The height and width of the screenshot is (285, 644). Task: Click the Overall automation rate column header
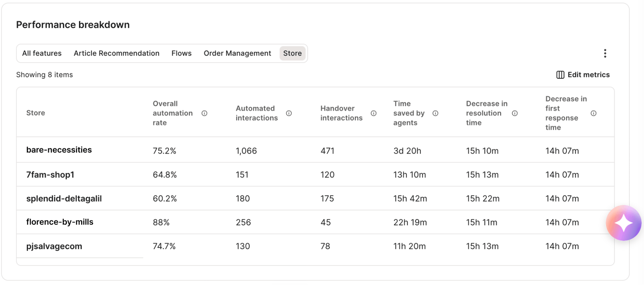(173, 113)
